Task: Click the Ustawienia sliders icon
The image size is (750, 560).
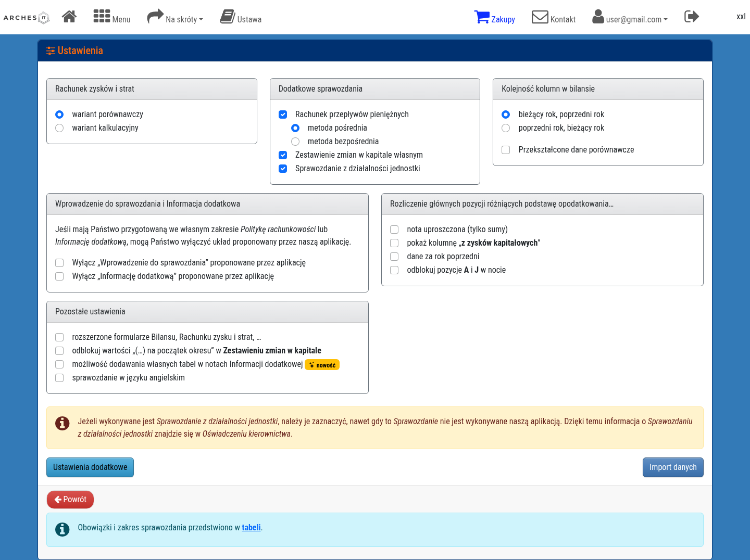Action: coord(51,50)
